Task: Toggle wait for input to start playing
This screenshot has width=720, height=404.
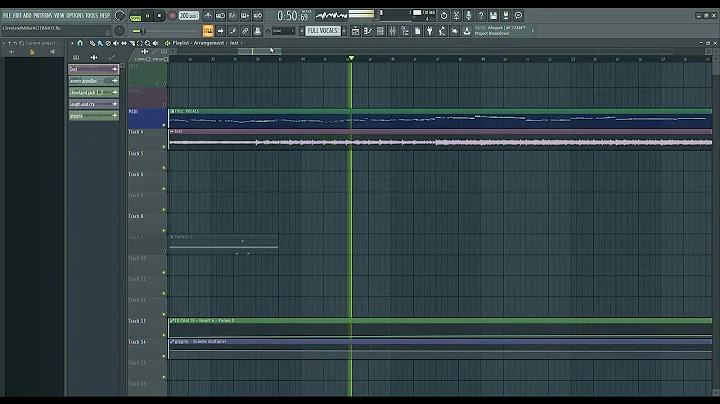Action: coord(220,16)
